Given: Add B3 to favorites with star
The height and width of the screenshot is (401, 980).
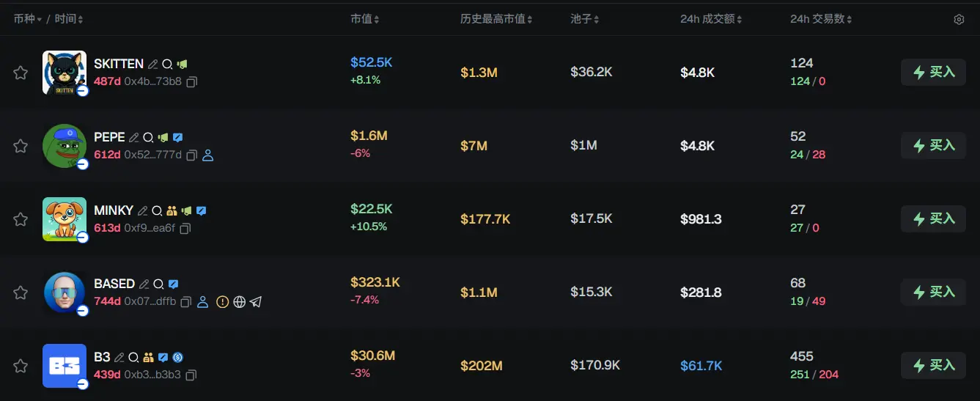Looking at the screenshot, I should (21, 366).
